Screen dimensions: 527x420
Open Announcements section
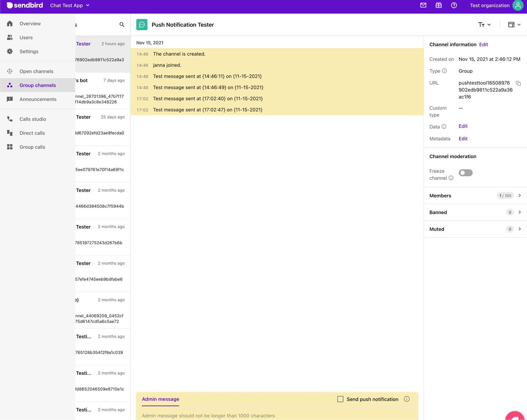[37, 99]
